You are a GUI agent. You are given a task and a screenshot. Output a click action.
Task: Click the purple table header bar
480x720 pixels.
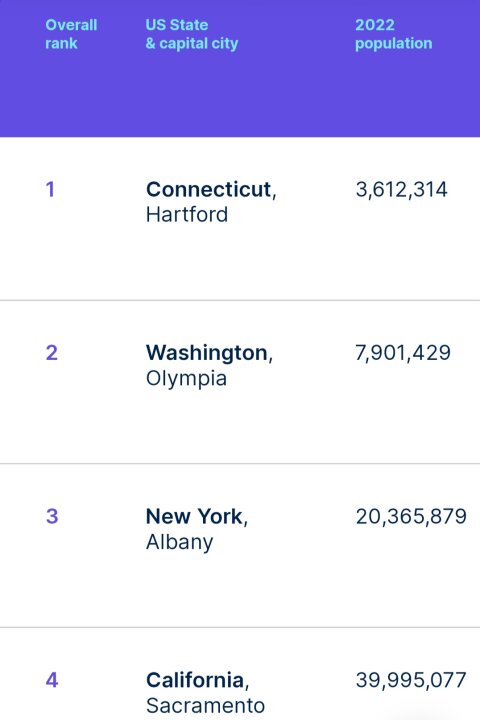click(240, 68)
